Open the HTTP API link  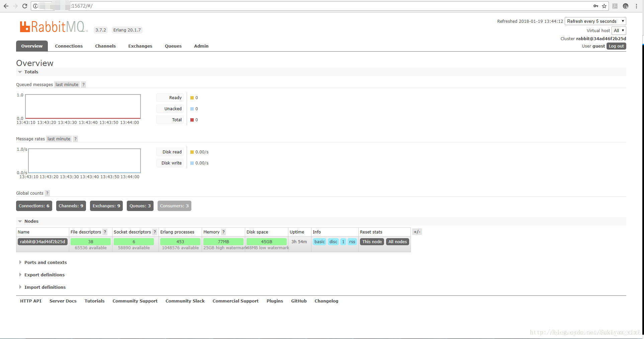click(x=31, y=301)
